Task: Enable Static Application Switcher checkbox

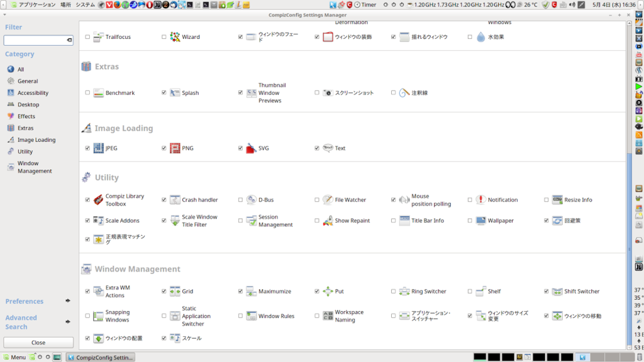Action: (164, 316)
